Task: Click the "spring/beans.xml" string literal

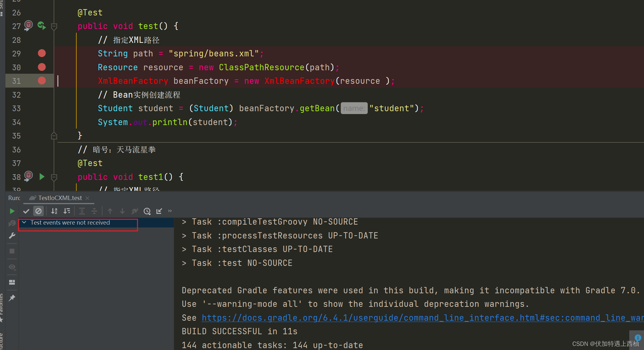Action: 214,54
